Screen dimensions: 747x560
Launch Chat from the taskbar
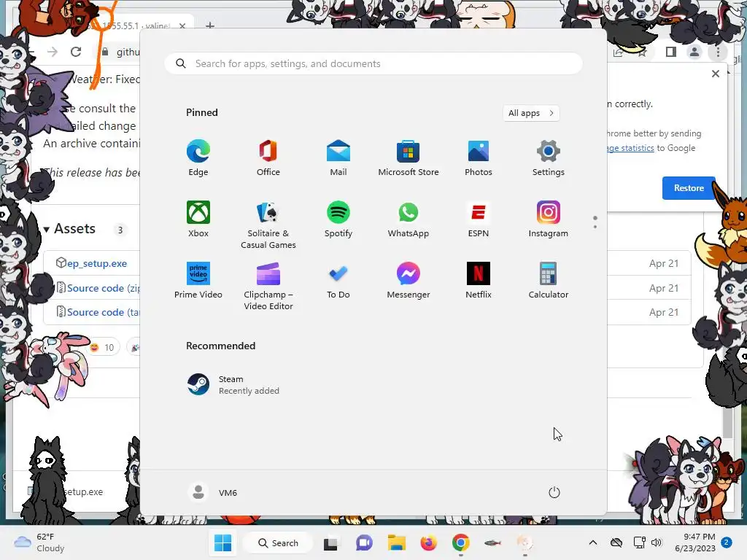[x=364, y=542]
